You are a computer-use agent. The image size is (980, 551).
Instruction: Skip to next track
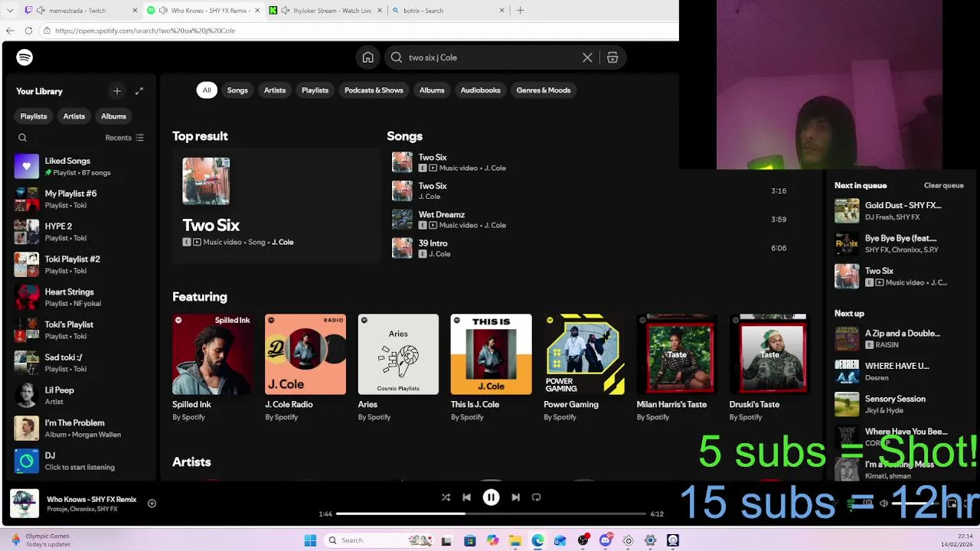pos(515,497)
